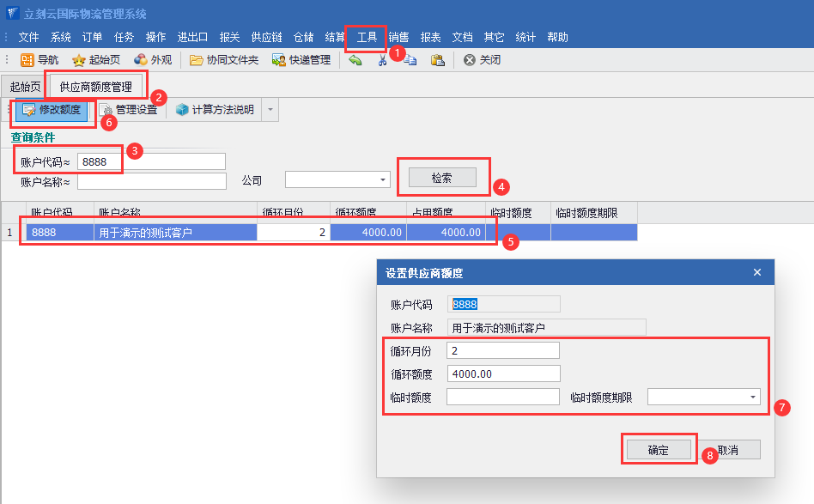
Task: Expand the toolbar overflow arrow after 计算方法说明
Action: (x=270, y=110)
